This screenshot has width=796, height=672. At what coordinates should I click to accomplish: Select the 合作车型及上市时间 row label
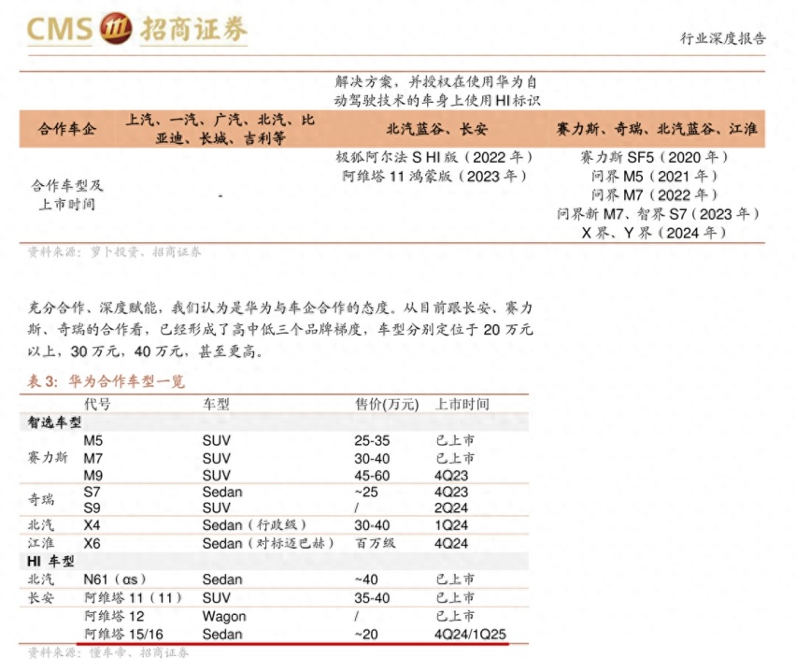point(67,195)
